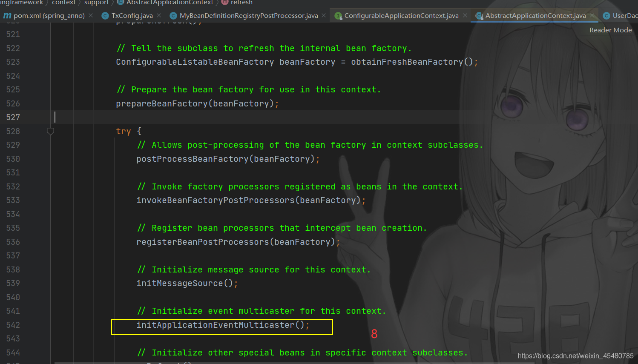
Task: Click comment 'Invoke factory processors registered as beans'
Action: coord(300,186)
